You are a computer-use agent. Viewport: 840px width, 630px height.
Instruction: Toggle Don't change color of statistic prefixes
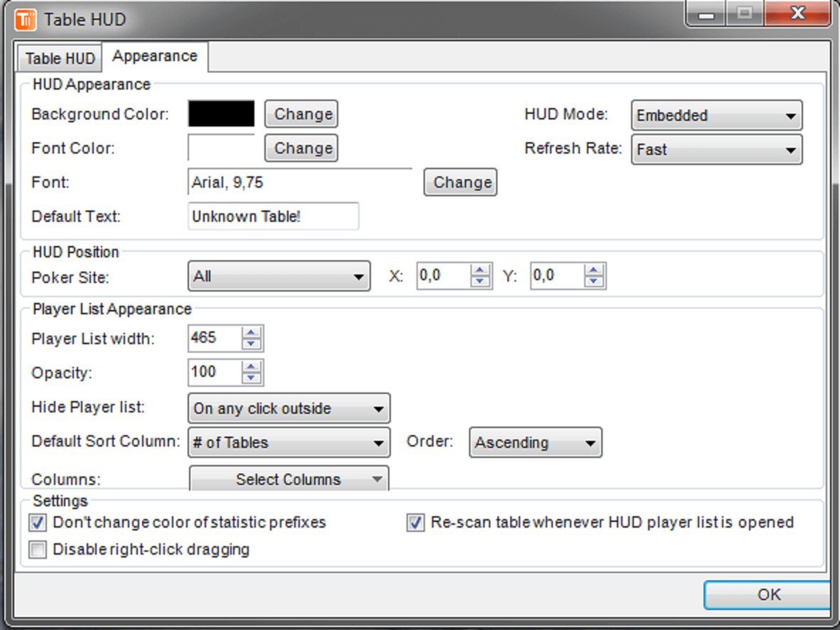click(38, 522)
